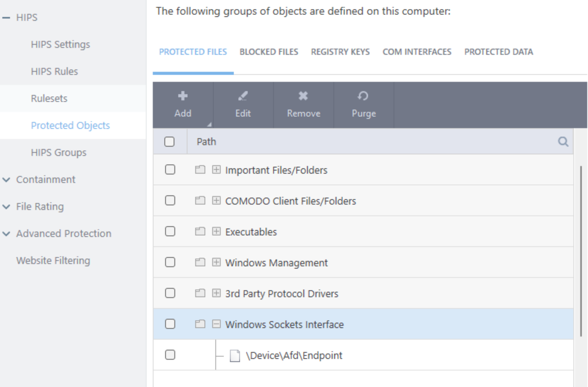Viewport: 588px width, 387px height.
Task: Expand the COMODO Client Files/Folders group
Action: [x=217, y=201]
